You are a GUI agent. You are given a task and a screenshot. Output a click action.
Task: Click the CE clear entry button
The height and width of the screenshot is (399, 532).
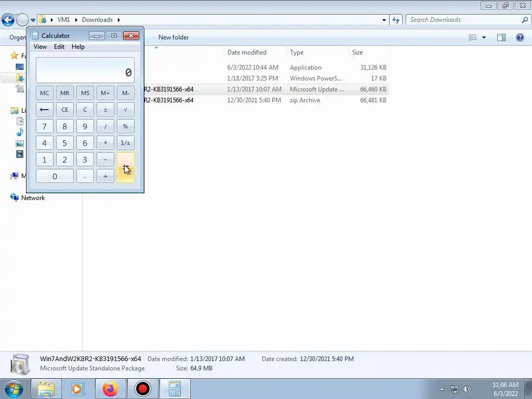(65, 110)
